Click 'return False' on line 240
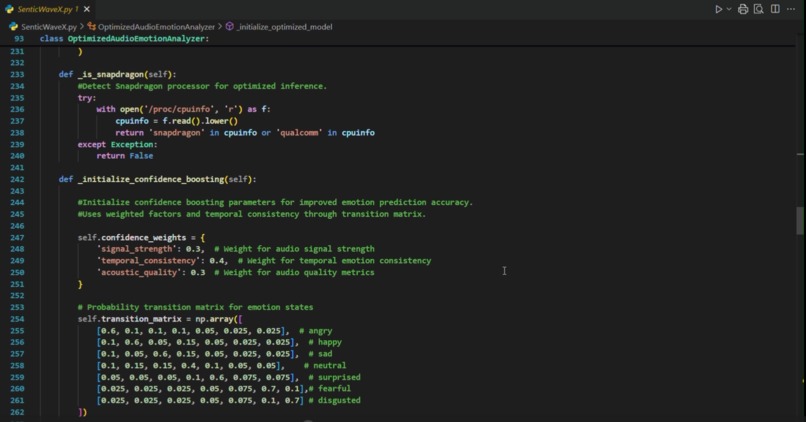Image resolution: width=806 pixels, height=422 pixels. click(x=124, y=156)
